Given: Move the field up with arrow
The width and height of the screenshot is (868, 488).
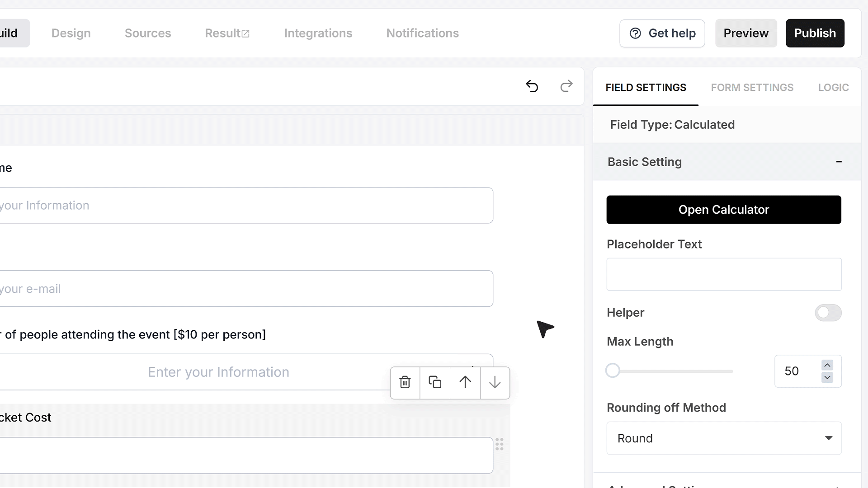Looking at the screenshot, I should (x=465, y=382).
